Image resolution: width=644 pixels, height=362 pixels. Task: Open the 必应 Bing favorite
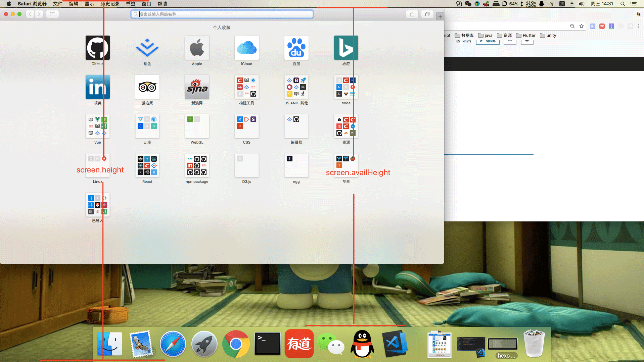pyautogui.click(x=346, y=48)
